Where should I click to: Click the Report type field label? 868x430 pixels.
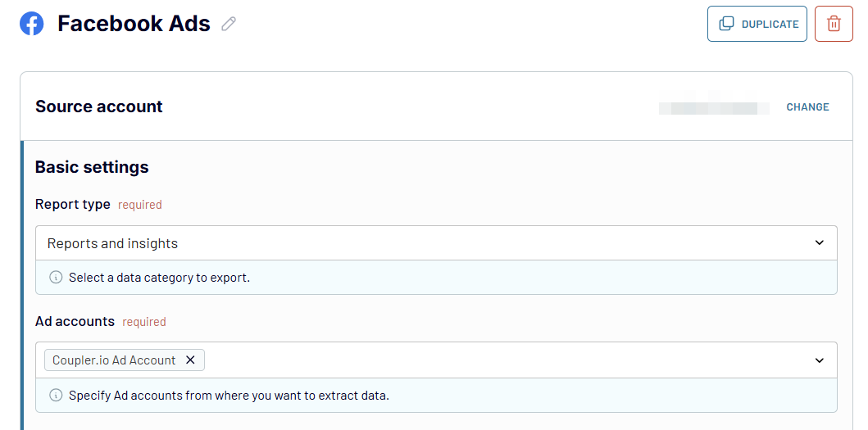point(73,204)
